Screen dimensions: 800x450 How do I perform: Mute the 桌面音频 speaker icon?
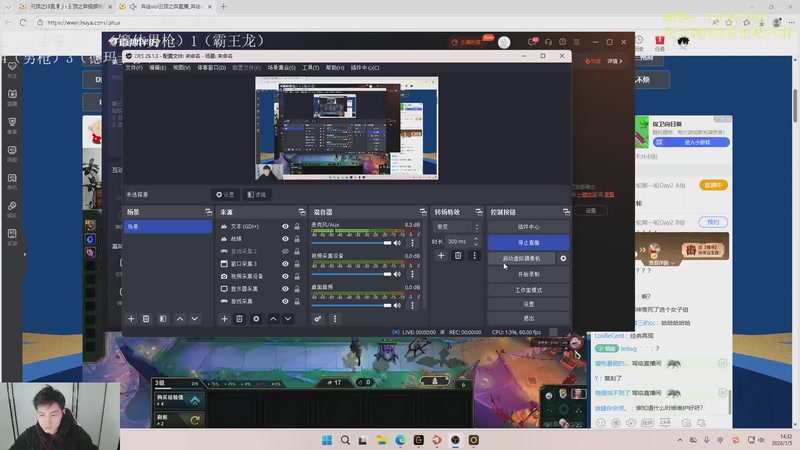[397, 305]
